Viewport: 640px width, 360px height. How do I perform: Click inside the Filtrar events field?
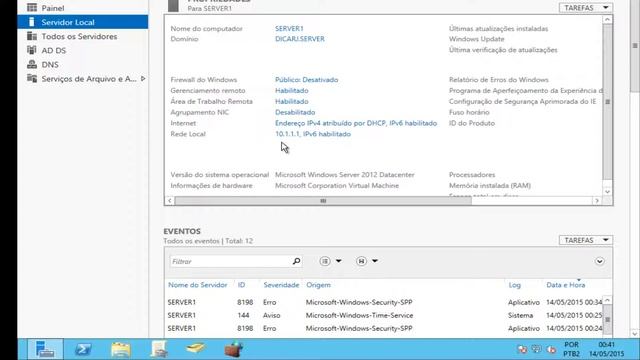click(x=231, y=261)
